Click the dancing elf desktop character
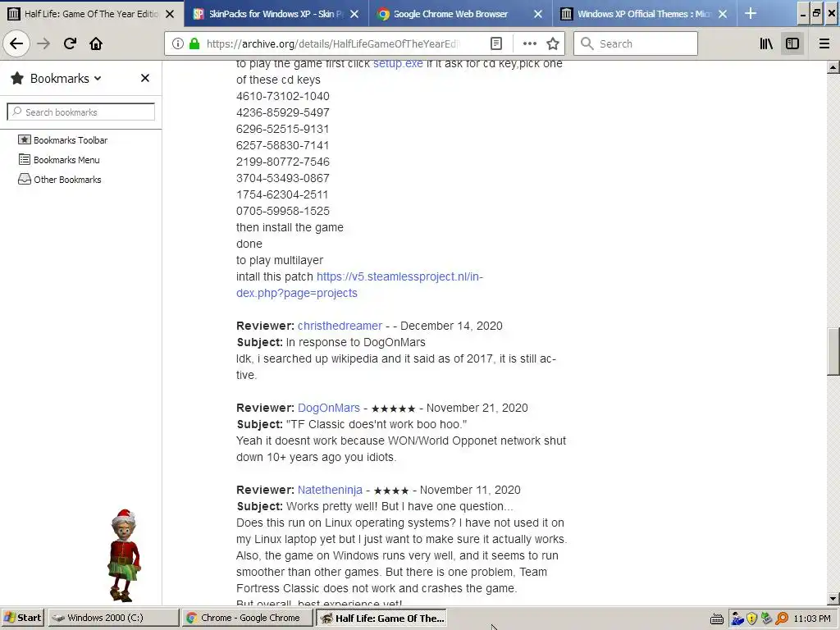This screenshot has height=630, width=840. tap(125, 555)
